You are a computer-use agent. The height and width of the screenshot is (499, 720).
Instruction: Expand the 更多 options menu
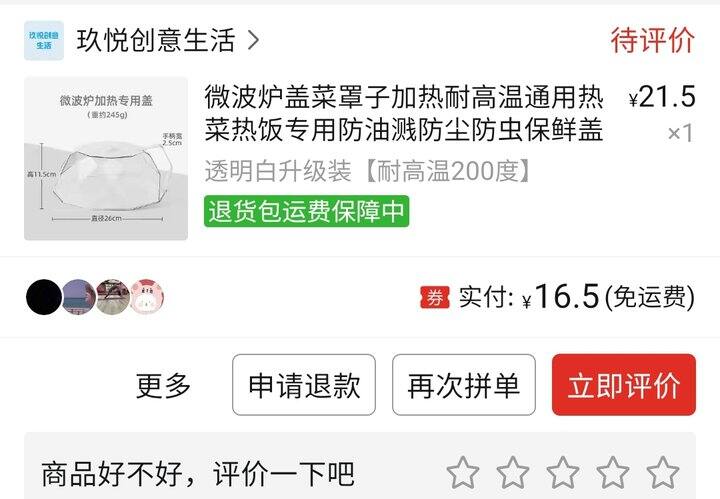[163, 385]
